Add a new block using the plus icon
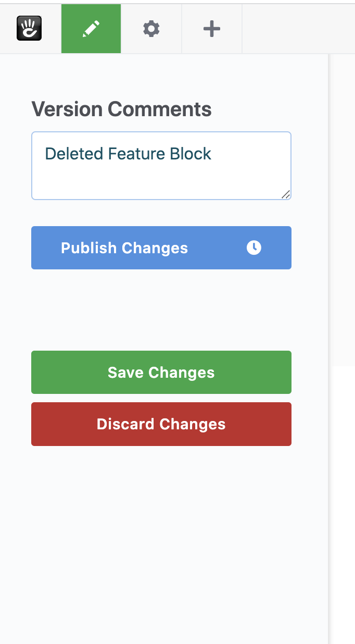The width and height of the screenshot is (355, 644). coord(211,29)
